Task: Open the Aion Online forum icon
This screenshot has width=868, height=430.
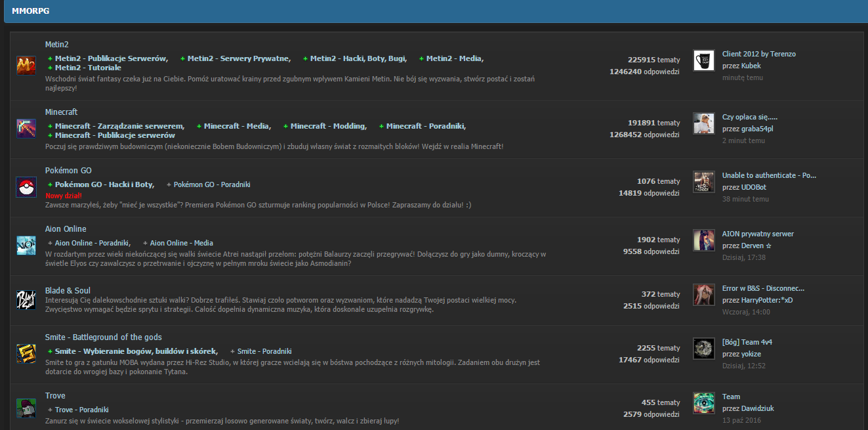Action: click(26, 246)
